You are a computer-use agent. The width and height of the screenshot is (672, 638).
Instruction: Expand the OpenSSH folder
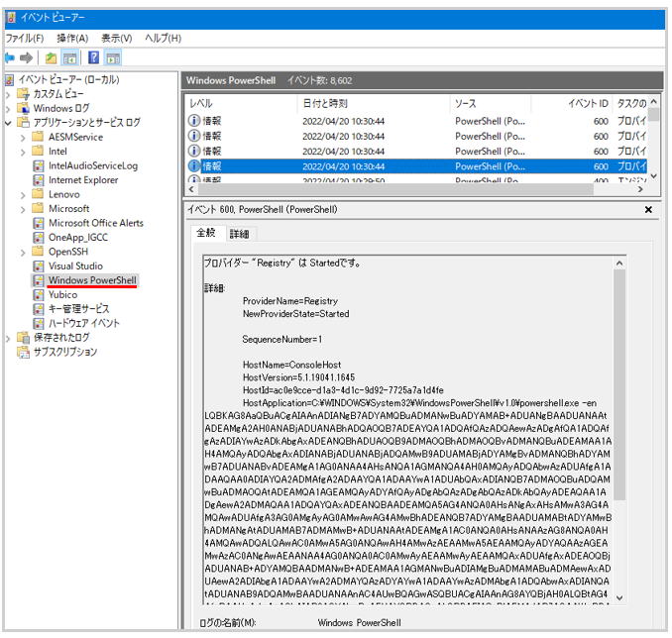23,253
